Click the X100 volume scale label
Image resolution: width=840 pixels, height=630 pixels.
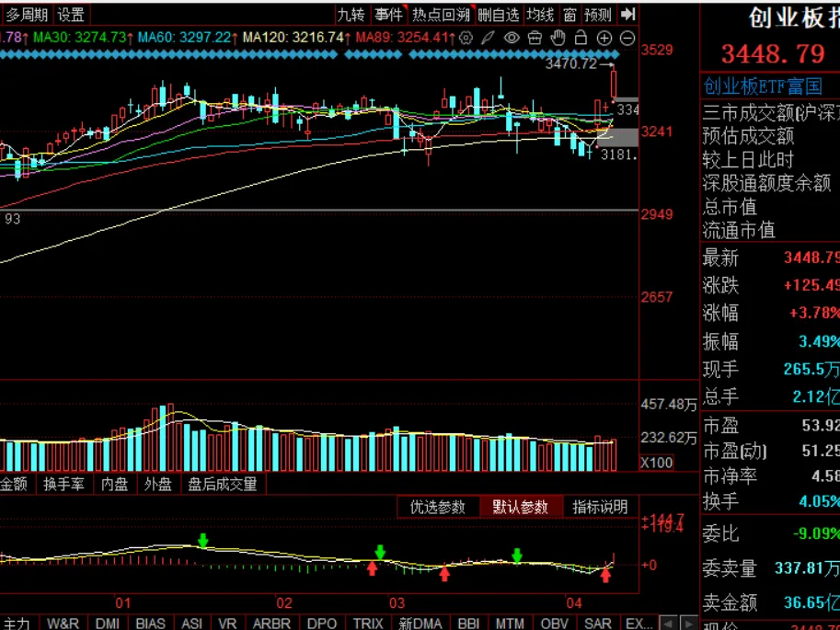656,463
